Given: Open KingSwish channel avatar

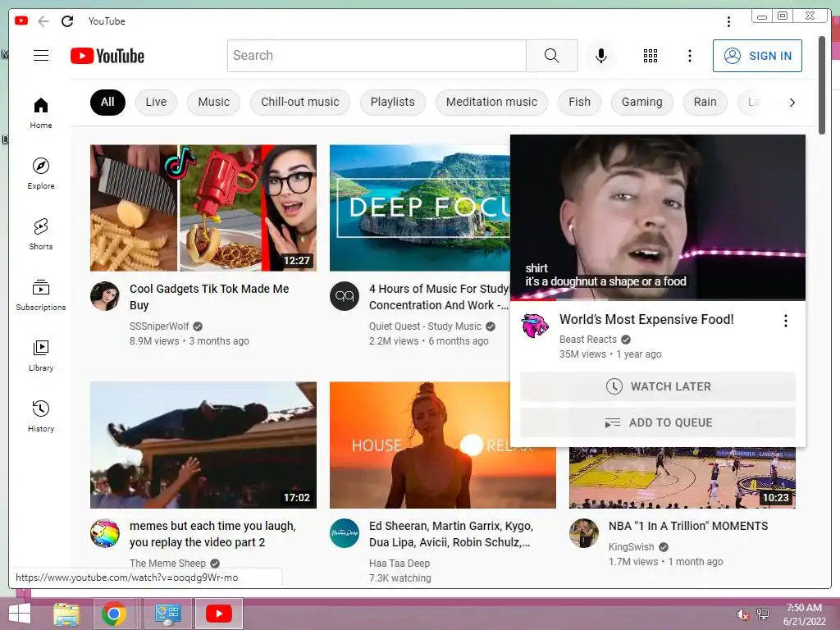Looking at the screenshot, I should click(x=584, y=533).
